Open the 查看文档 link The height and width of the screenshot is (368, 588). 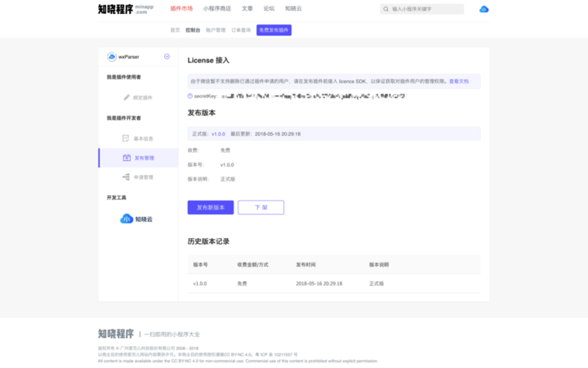pyautogui.click(x=459, y=81)
